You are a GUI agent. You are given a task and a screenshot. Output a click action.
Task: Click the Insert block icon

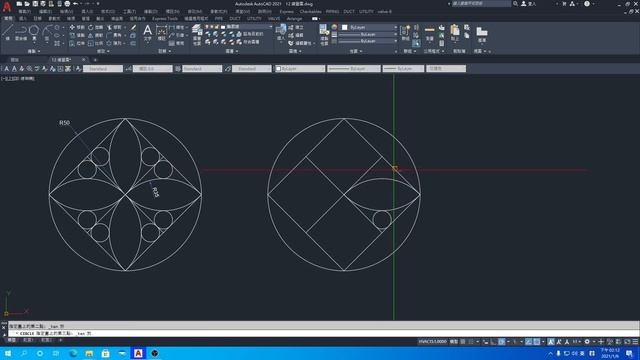pos(281,32)
